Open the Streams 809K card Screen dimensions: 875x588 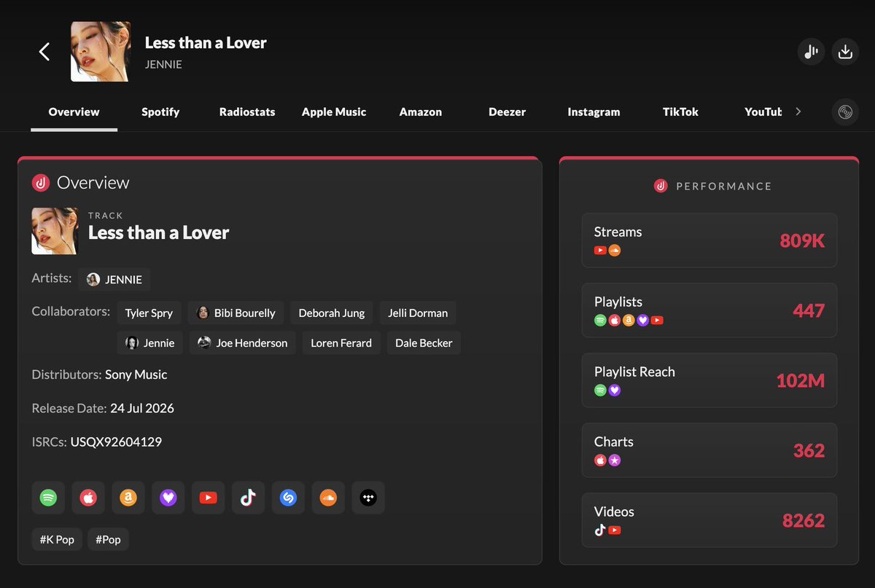(x=709, y=240)
